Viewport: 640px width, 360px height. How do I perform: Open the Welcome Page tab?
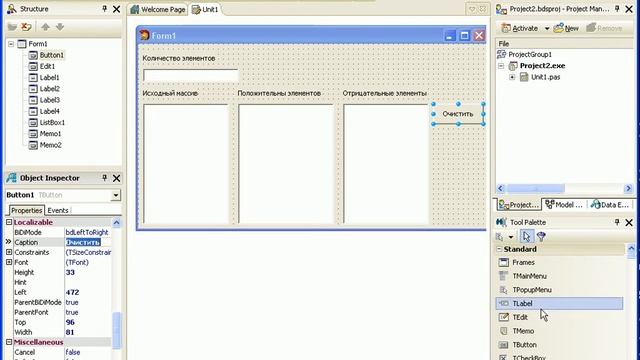[158, 9]
